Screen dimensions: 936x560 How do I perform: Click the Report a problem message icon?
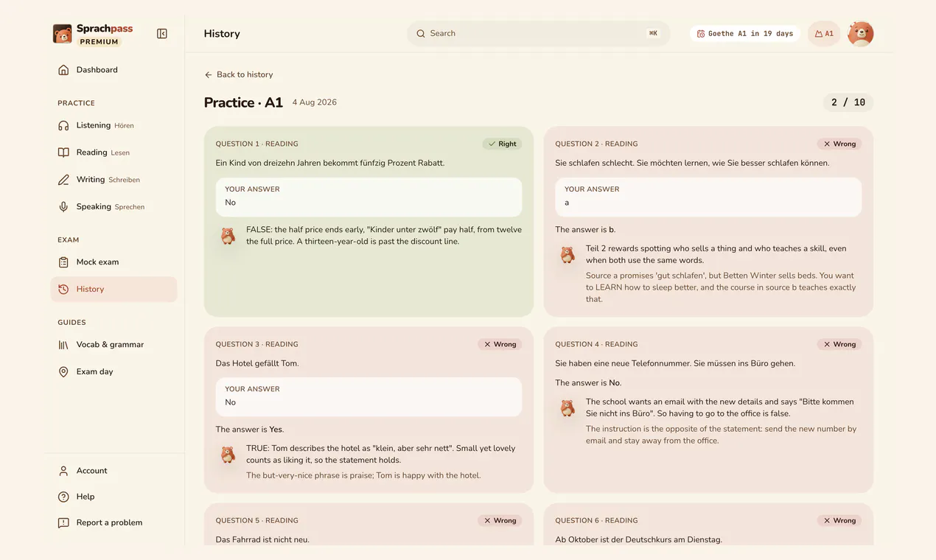(63, 523)
